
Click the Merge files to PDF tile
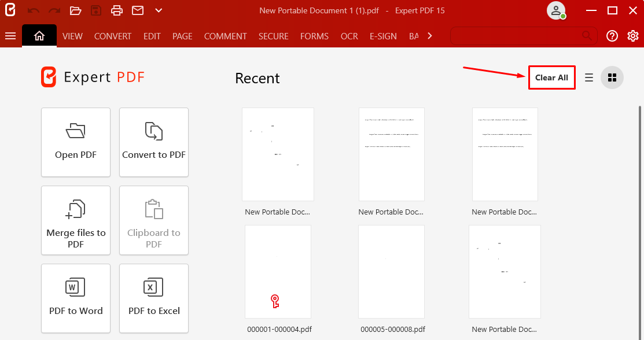[76, 220]
